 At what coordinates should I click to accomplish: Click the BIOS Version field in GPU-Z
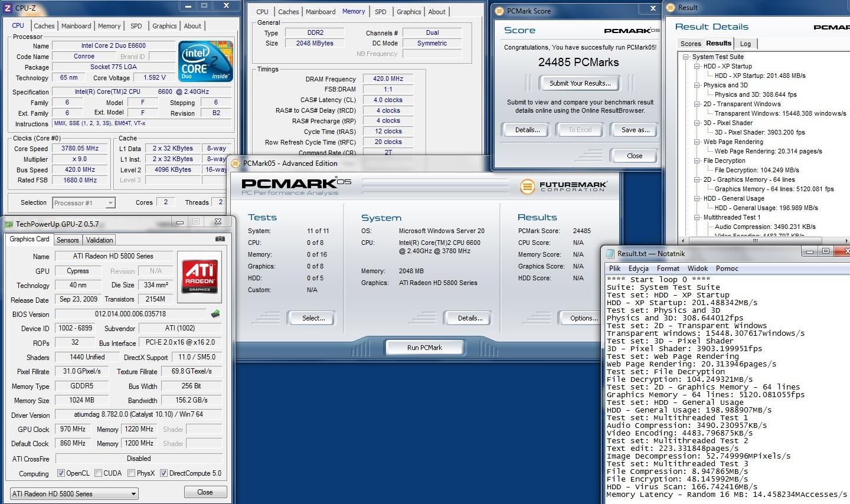click(x=130, y=314)
